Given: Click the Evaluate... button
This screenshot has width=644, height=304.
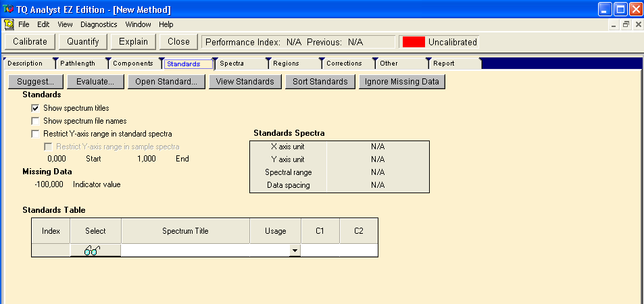Looking at the screenshot, I should [95, 81].
